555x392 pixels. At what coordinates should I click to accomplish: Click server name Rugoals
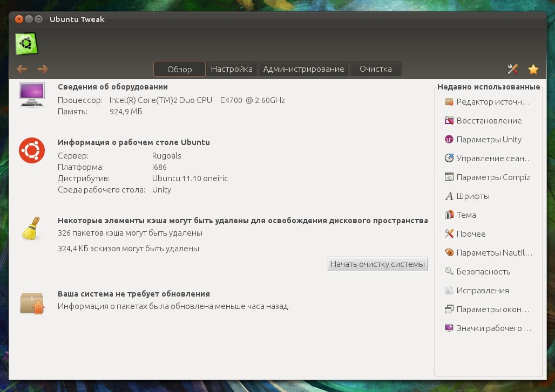click(x=166, y=156)
